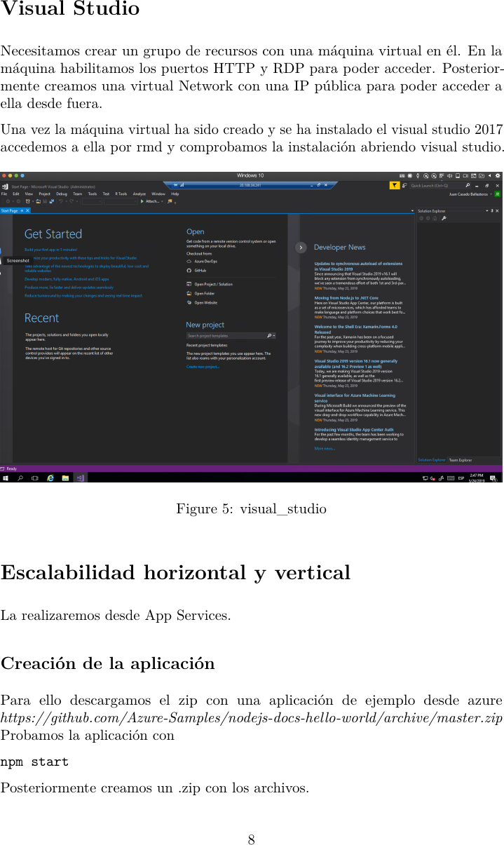Screen dimensions: 504x845
Task: Click the Azure DevOps checkout link
Action: (x=205, y=260)
